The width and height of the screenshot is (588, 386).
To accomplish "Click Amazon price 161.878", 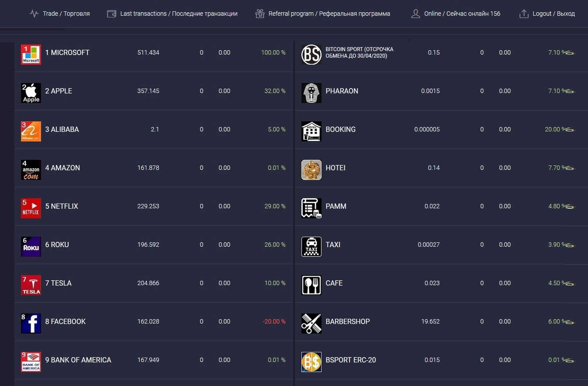I will coord(148,168).
